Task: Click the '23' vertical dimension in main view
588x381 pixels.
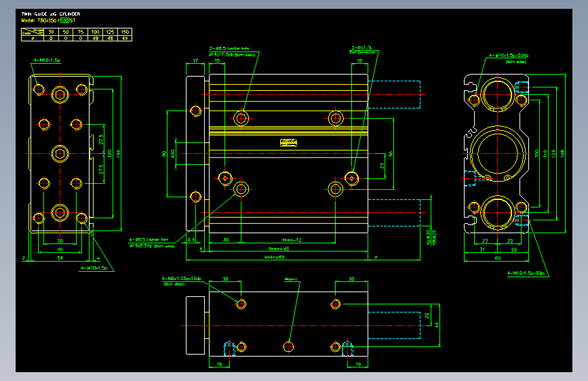Action: pos(382,165)
